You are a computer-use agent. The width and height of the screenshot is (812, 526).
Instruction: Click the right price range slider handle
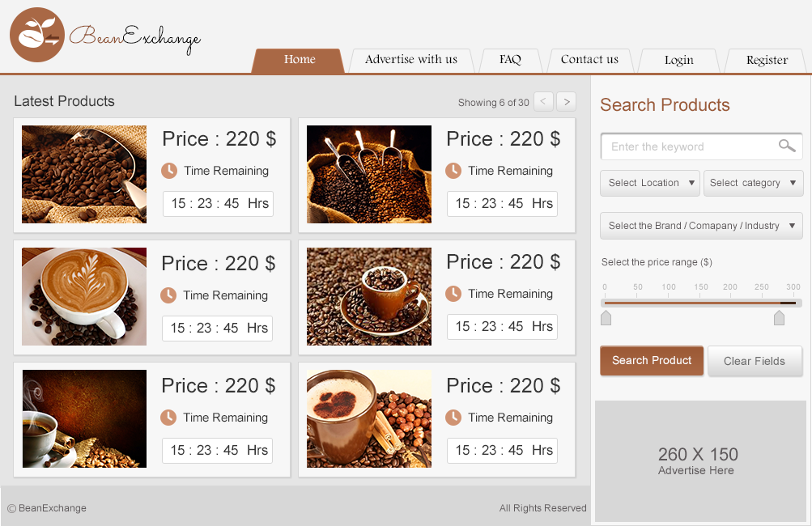[x=779, y=318]
